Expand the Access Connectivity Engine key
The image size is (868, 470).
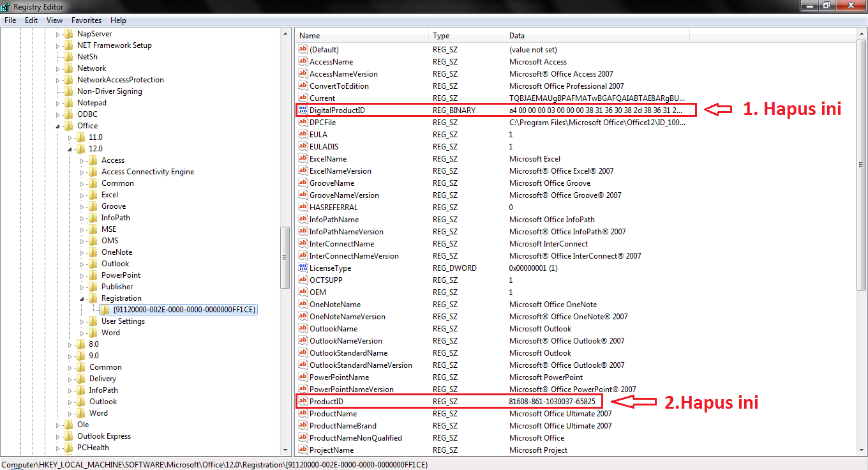click(x=82, y=172)
